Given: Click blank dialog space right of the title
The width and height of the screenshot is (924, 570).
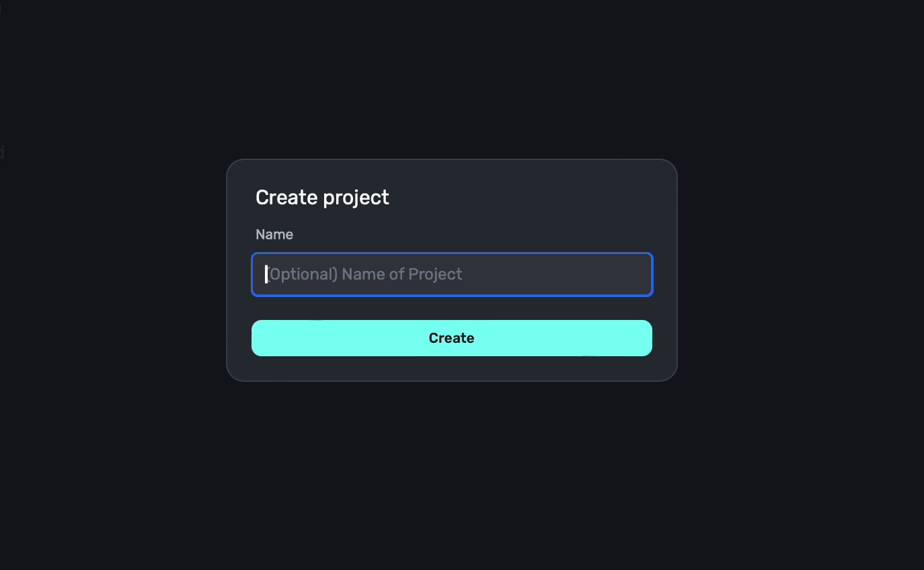Looking at the screenshot, I should pyautogui.click(x=538, y=198).
